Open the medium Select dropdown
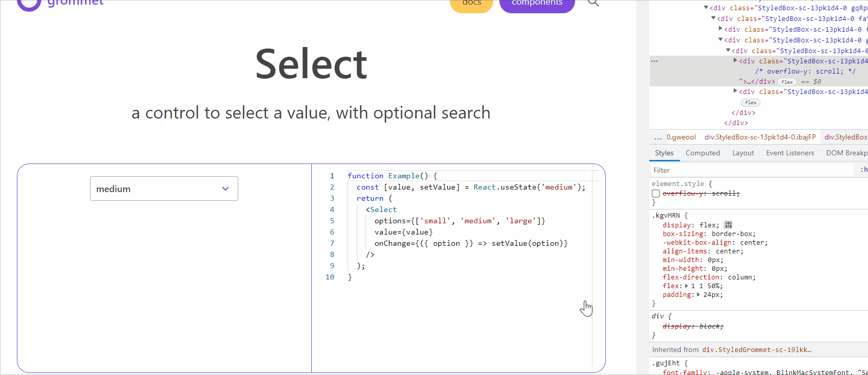 click(164, 189)
